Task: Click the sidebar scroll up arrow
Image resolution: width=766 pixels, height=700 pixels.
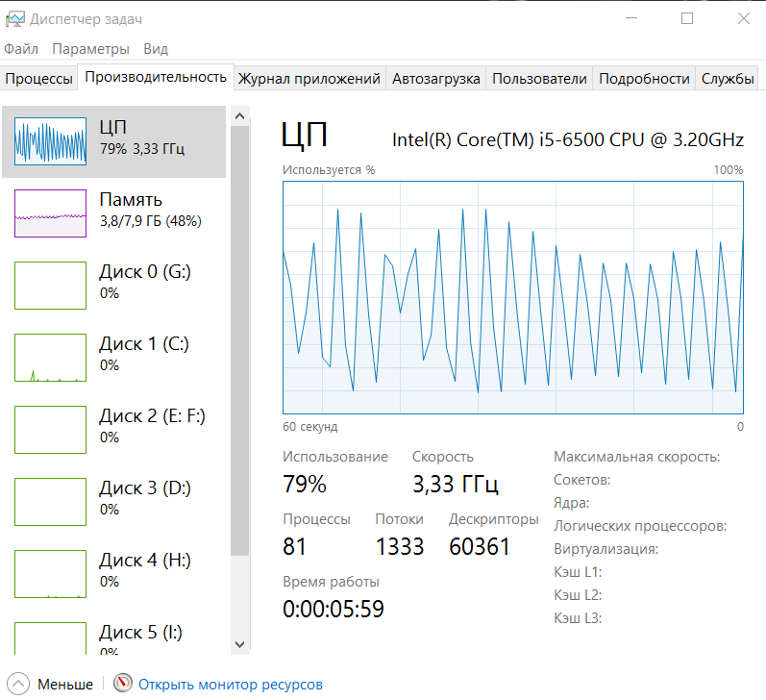Action: pyautogui.click(x=240, y=115)
